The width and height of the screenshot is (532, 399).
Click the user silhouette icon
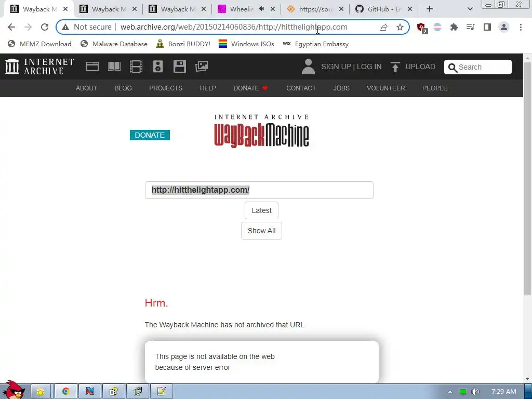tap(308, 66)
